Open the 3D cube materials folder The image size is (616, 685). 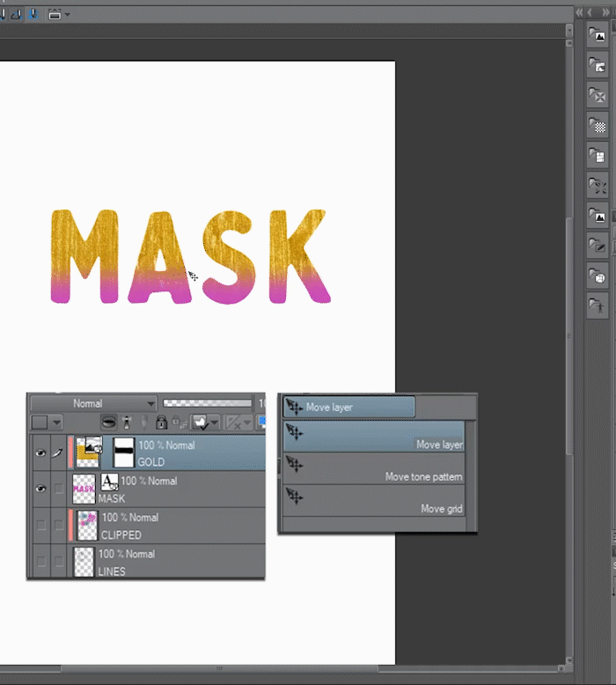pos(598,276)
